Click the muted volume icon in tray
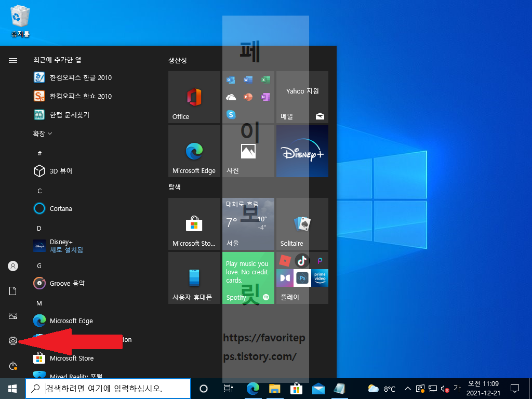Viewport: 532px width, 399px height. [445, 389]
